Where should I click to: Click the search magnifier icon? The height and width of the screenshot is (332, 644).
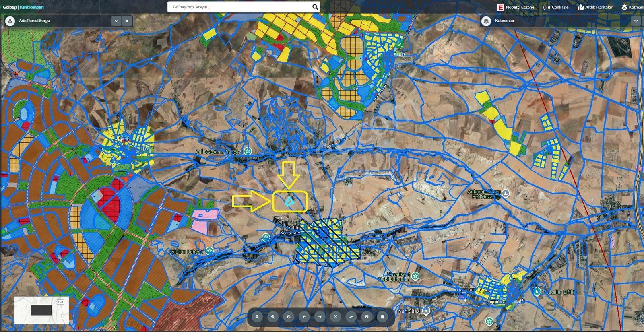click(315, 7)
